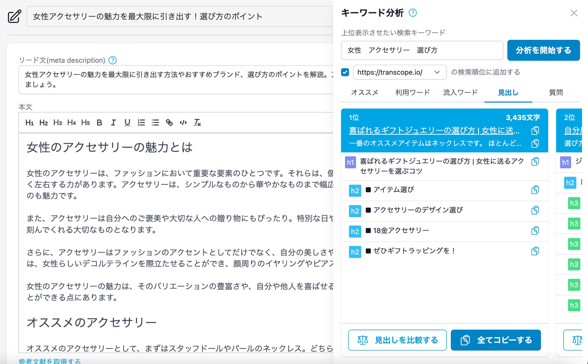Open the 質問 tab
Screen dimensions: 588x364
click(555, 93)
